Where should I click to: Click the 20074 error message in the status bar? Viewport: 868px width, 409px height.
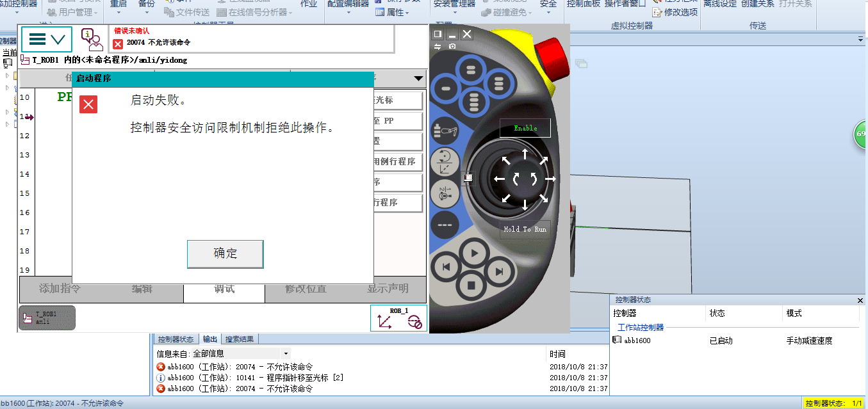[x=158, y=43]
